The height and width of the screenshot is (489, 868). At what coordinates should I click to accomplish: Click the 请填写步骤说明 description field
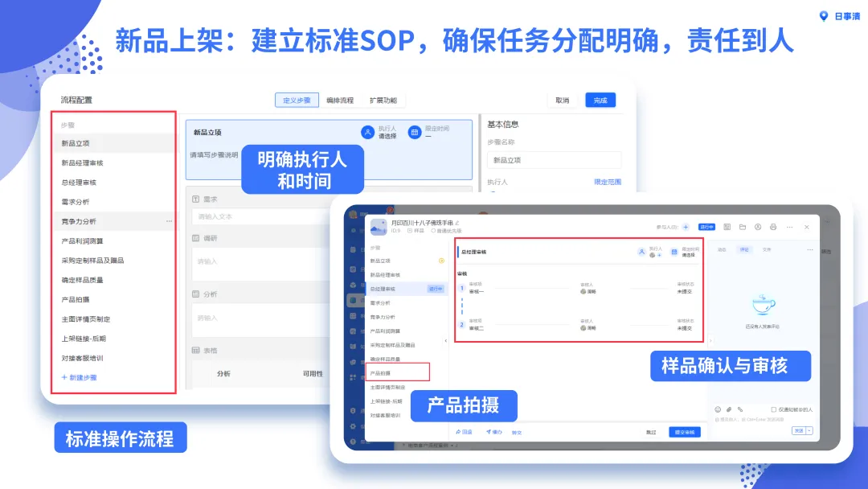click(215, 155)
